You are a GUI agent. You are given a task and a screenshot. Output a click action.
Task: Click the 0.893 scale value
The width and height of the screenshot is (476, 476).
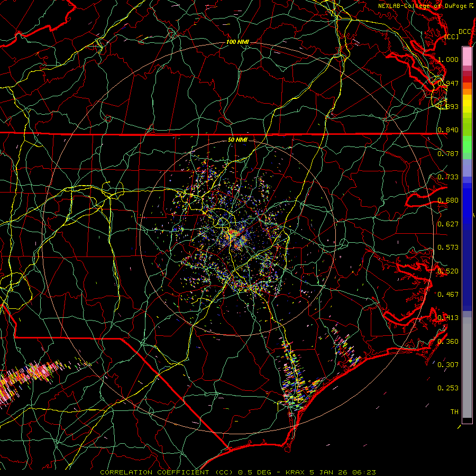[448, 106]
